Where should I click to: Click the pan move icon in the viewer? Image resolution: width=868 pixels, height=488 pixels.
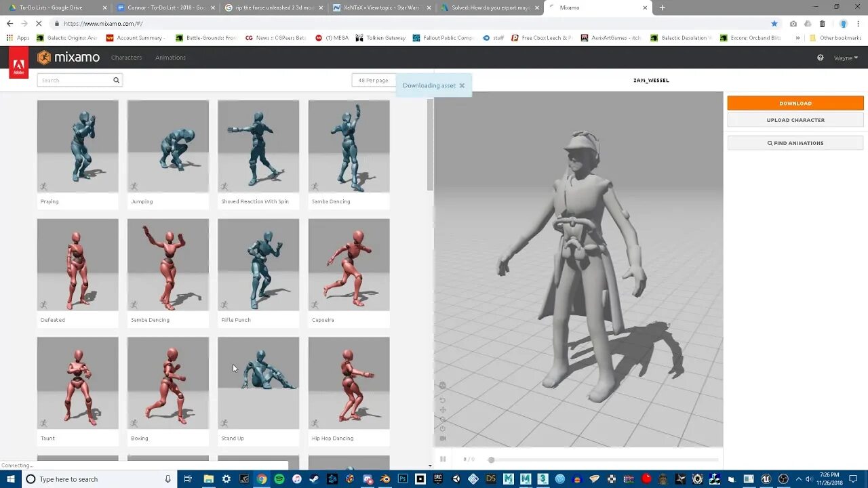click(x=443, y=409)
